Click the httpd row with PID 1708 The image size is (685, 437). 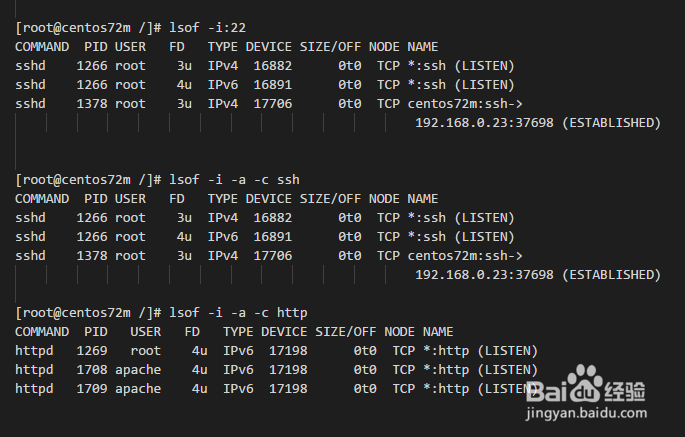[x=276, y=370]
